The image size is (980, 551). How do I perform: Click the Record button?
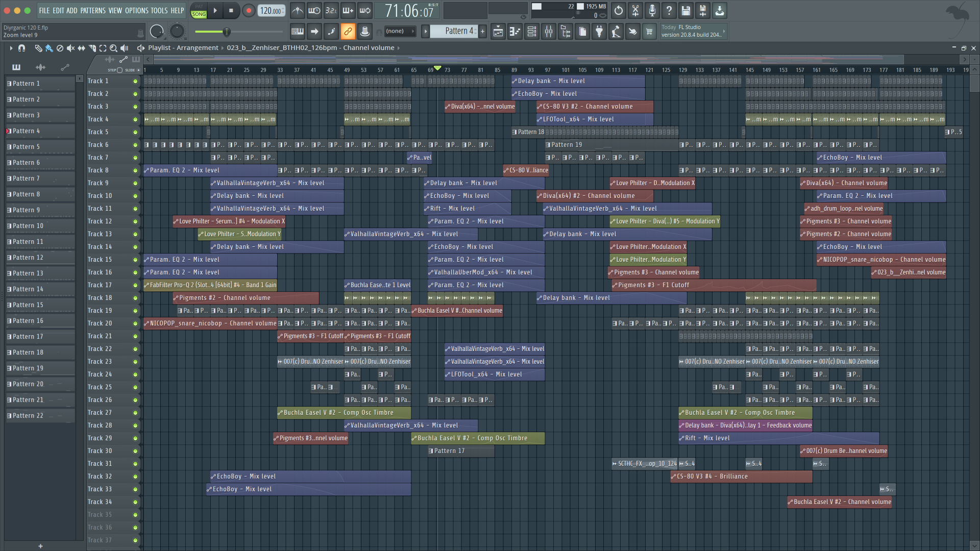(x=249, y=10)
